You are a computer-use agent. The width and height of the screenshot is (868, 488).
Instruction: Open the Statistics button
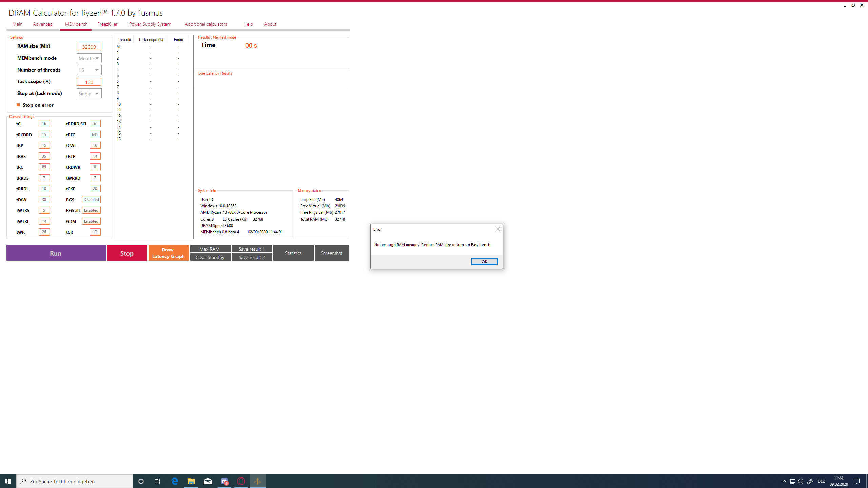(293, 253)
